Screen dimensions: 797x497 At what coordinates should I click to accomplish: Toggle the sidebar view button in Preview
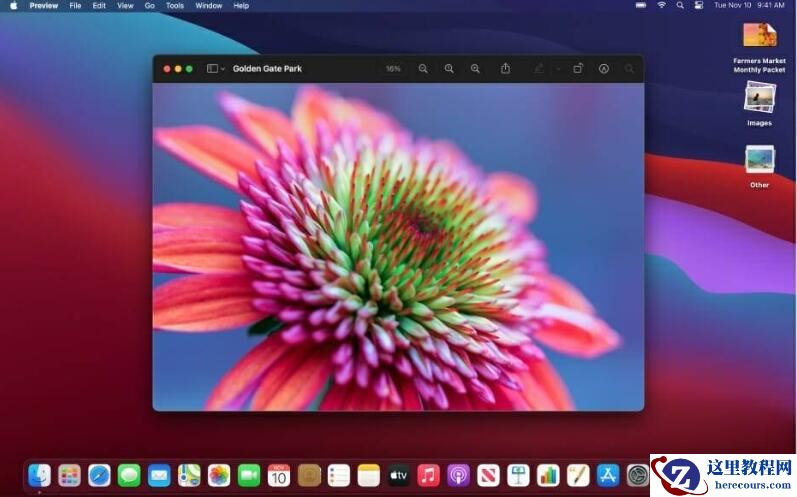[x=212, y=69]
